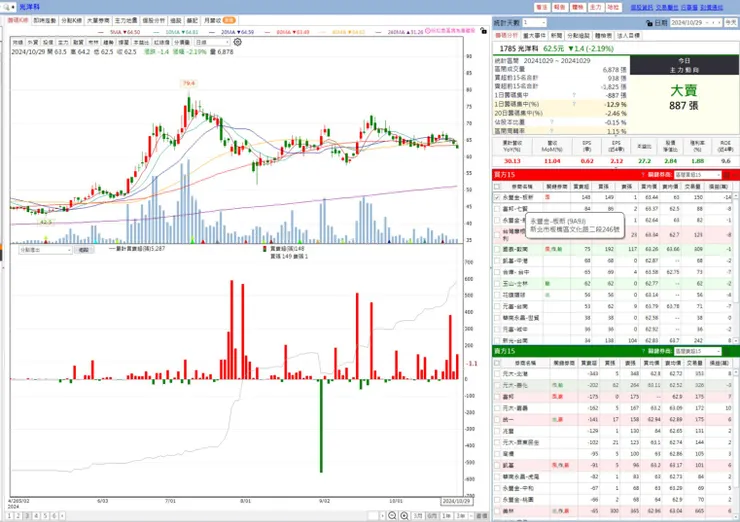Switch to the 大量券商 tab

pos(98,21)
